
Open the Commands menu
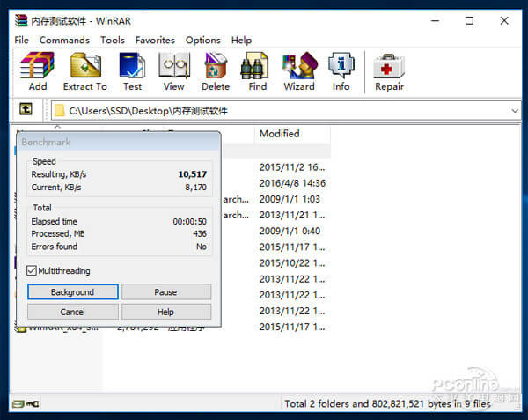(64, 40)
